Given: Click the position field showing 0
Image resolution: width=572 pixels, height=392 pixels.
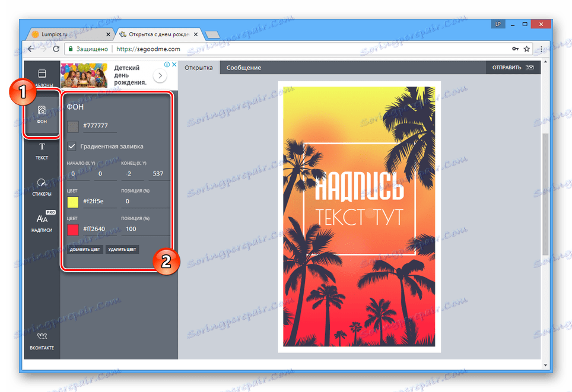Looking at the screenshot, I should pyautogui.click(x=145, y=201).
